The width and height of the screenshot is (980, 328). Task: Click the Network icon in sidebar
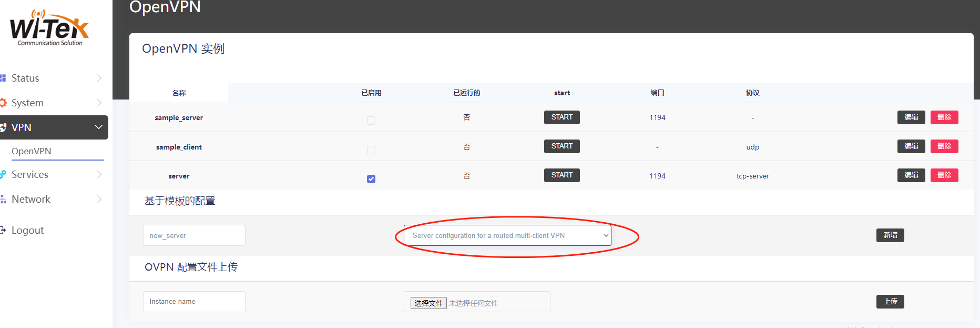3,199
